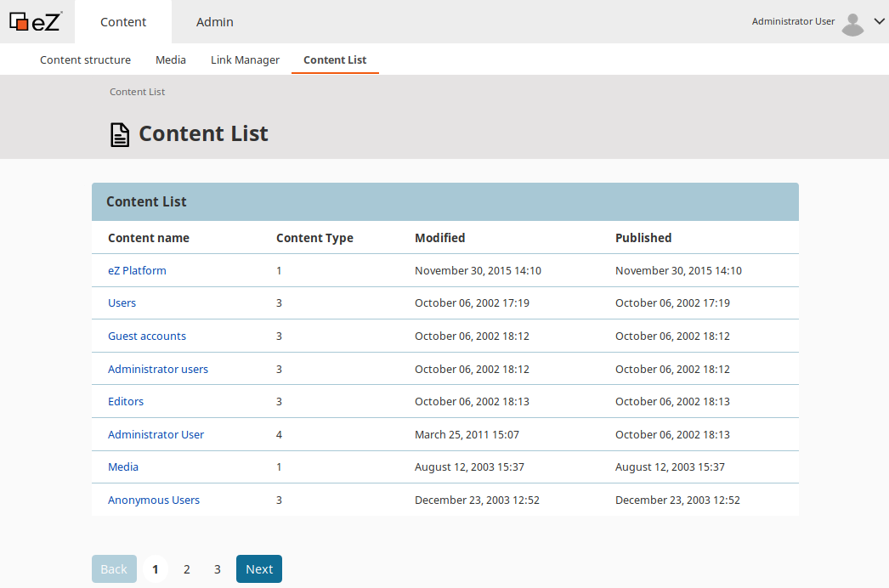Viewport: 889px width, 588px height.
Task: Open the Anonymous Users content item
Action: click(154, 500)
